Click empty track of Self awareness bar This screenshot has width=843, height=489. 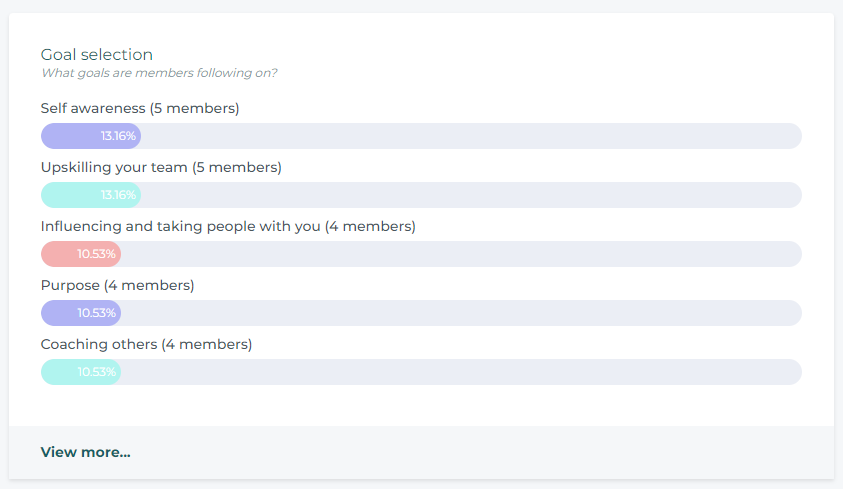[471, 136]
